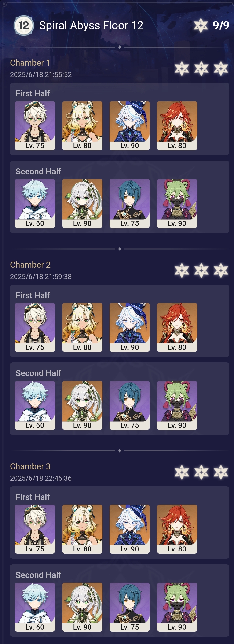Select masked green-haired Lv. 90 character, Chamber 1
The image size is (234, 644).
click(x=177, y=203)
